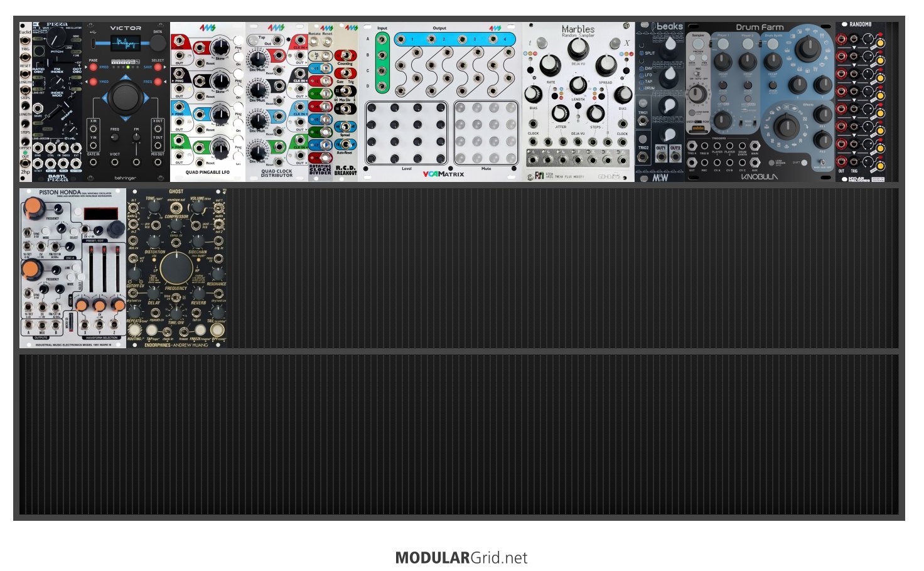Hit the red XMOD page button on Victor
The image size is (924, 571).
tap(94, 67)
